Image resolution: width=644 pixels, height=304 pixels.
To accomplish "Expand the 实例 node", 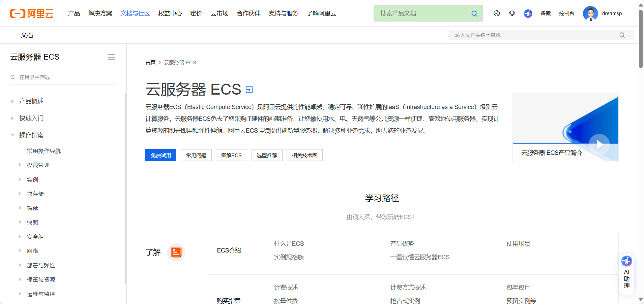I will (20, 179).
